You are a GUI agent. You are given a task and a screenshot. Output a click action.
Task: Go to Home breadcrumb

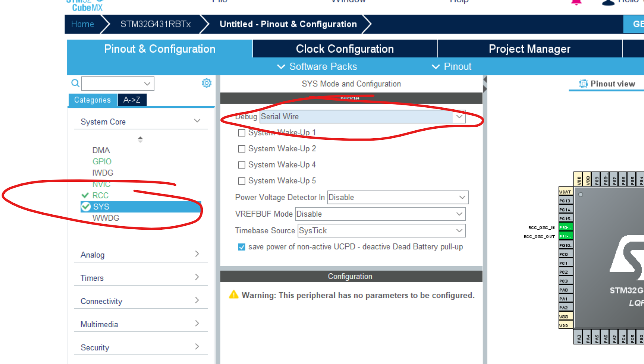(x=82, y=24)
